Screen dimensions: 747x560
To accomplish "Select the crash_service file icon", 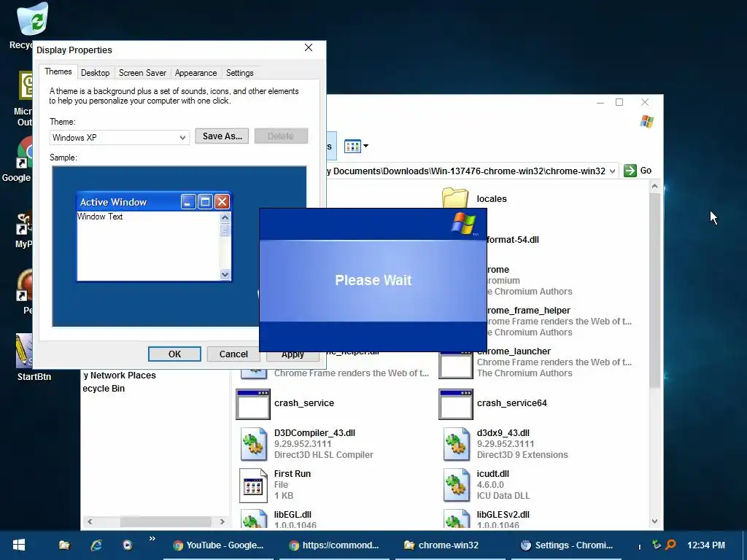I will pyautogui.click(x=253, y=404).
